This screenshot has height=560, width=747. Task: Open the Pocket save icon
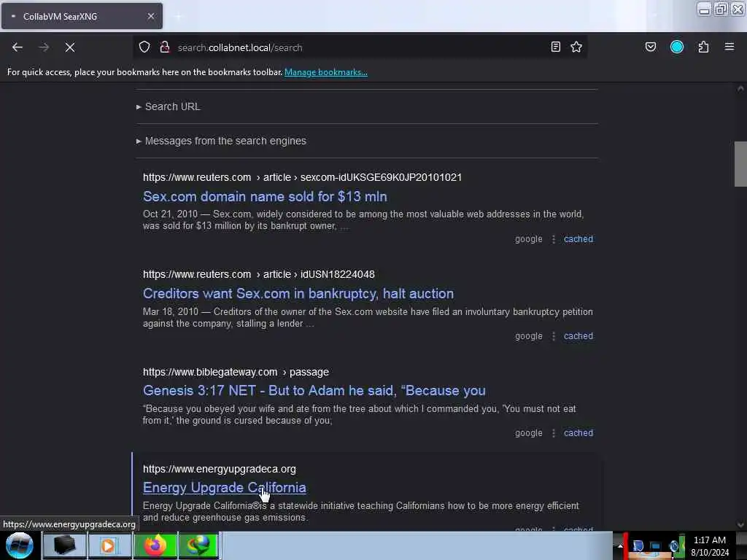click(651, 47)
